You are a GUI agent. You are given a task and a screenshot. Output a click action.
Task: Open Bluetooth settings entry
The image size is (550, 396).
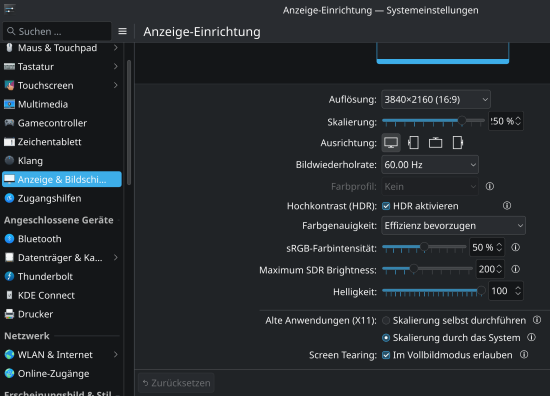[62, 239]
